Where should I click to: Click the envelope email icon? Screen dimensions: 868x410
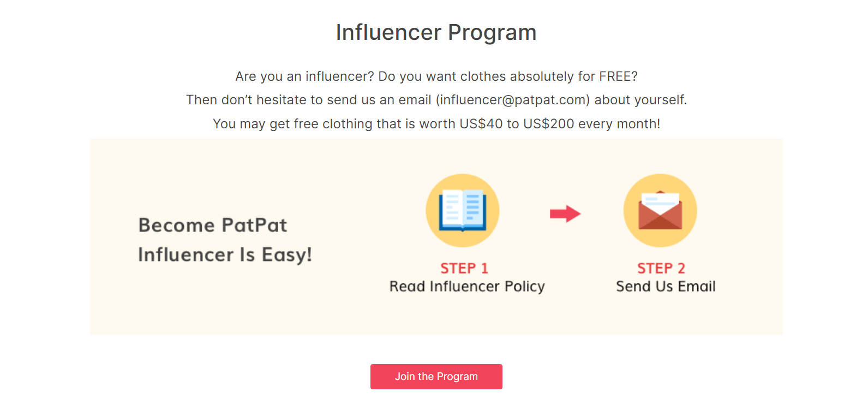point(660,211)
